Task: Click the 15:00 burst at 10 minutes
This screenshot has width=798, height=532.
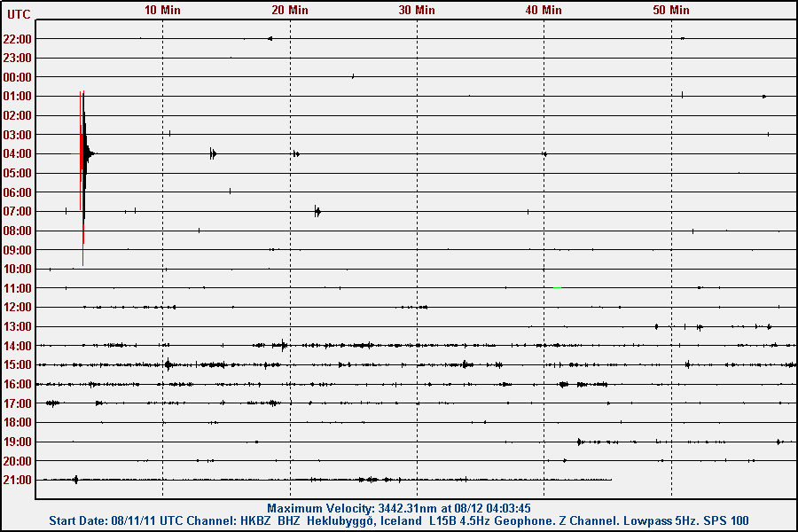Action: point(168,364)
